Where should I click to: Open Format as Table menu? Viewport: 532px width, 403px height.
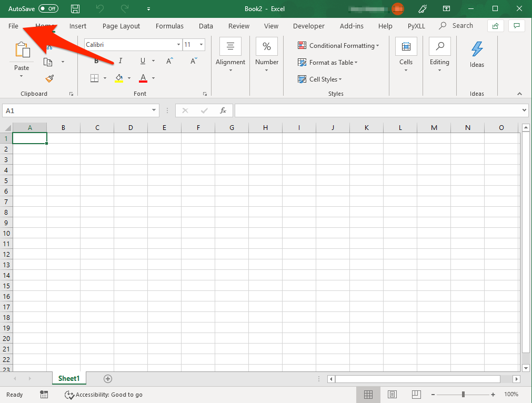327,63
